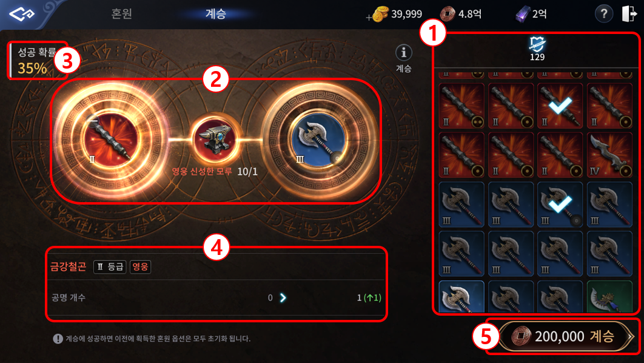
Task: Select the green axe item at bottom
Action: pos(609,297)
